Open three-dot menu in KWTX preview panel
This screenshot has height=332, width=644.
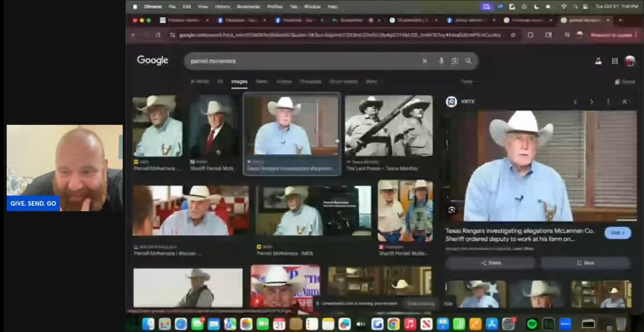pyautogui.click(x=608, y=102)
